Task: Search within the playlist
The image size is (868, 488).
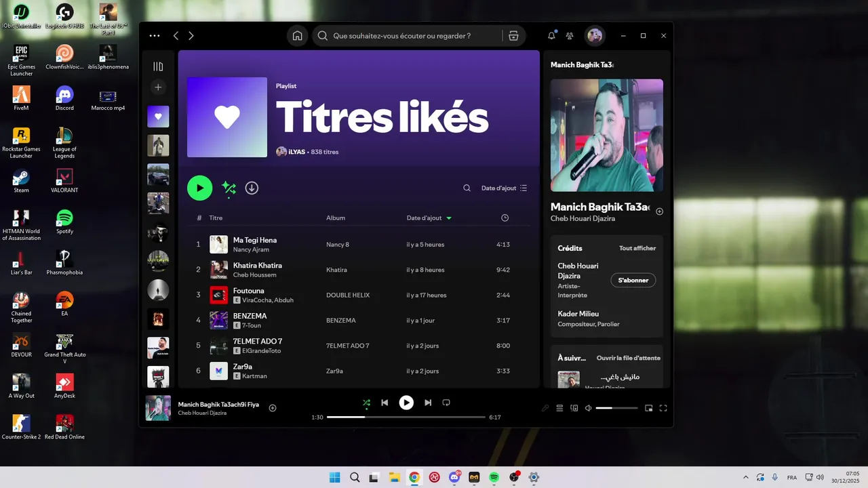Action: [467, 188]
